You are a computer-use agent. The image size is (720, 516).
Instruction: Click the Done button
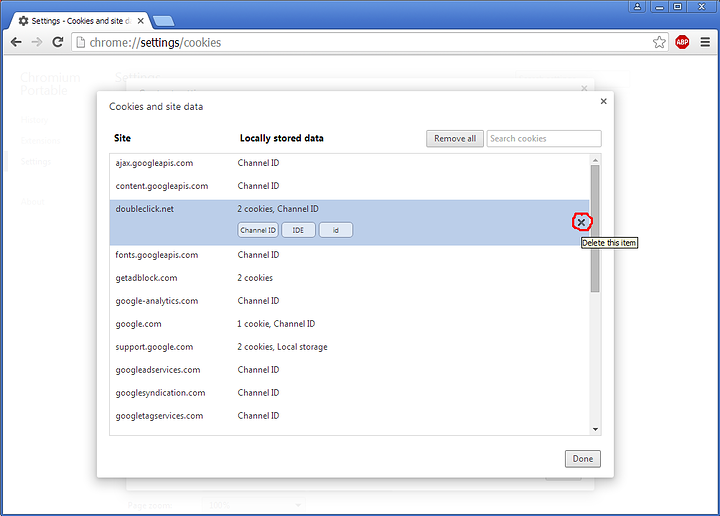[x=582, y=459]
